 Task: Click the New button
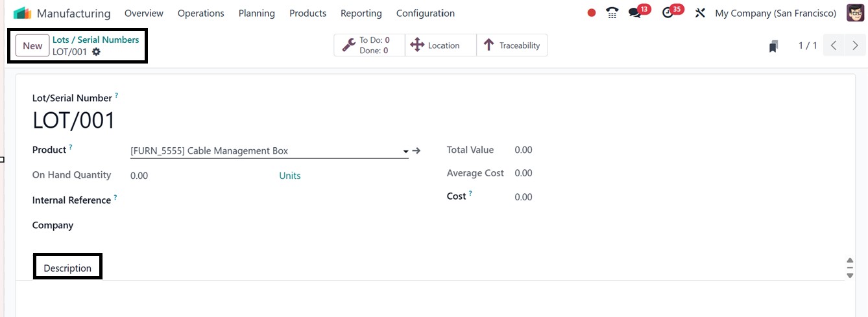pos(32,45)
